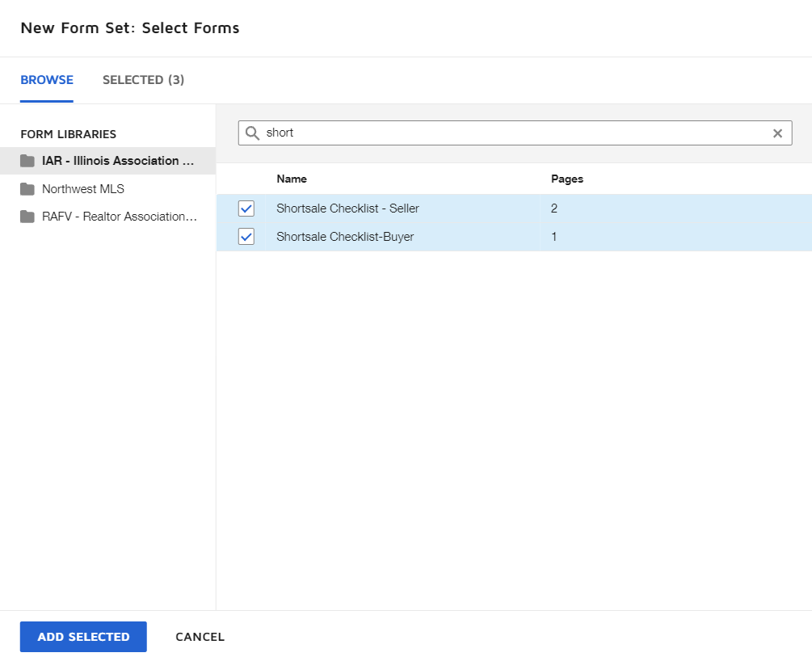Uncheck Shortsale Checklist-Buyer

(x=246, y=236)
